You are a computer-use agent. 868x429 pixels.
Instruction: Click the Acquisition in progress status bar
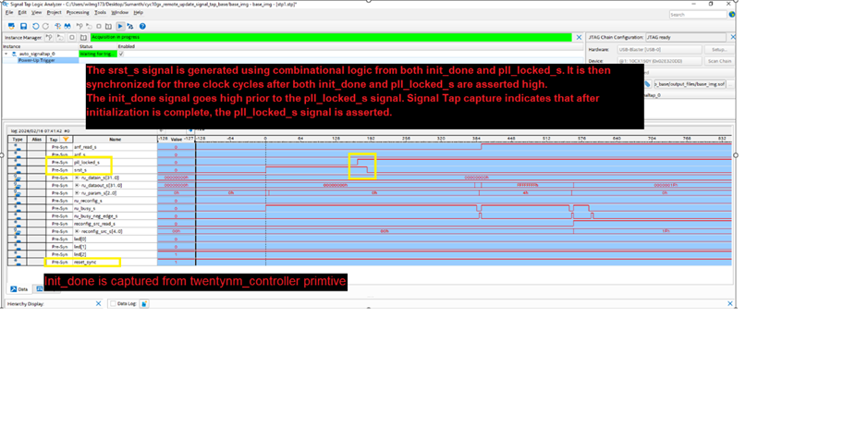(x=331, y=37)
